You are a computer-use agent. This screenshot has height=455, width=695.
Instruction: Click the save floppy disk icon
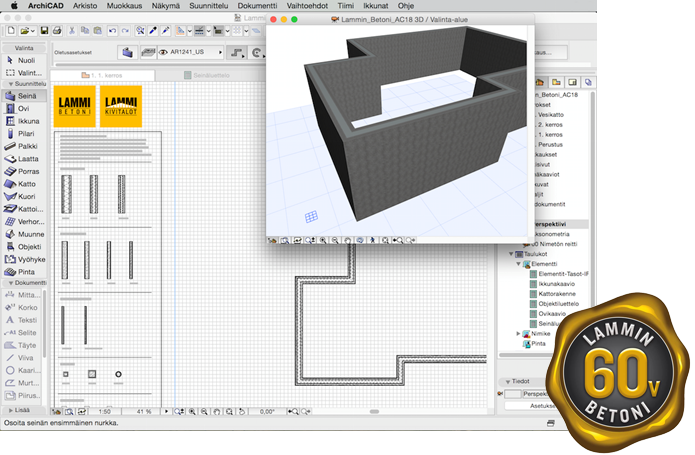(44, 31)
